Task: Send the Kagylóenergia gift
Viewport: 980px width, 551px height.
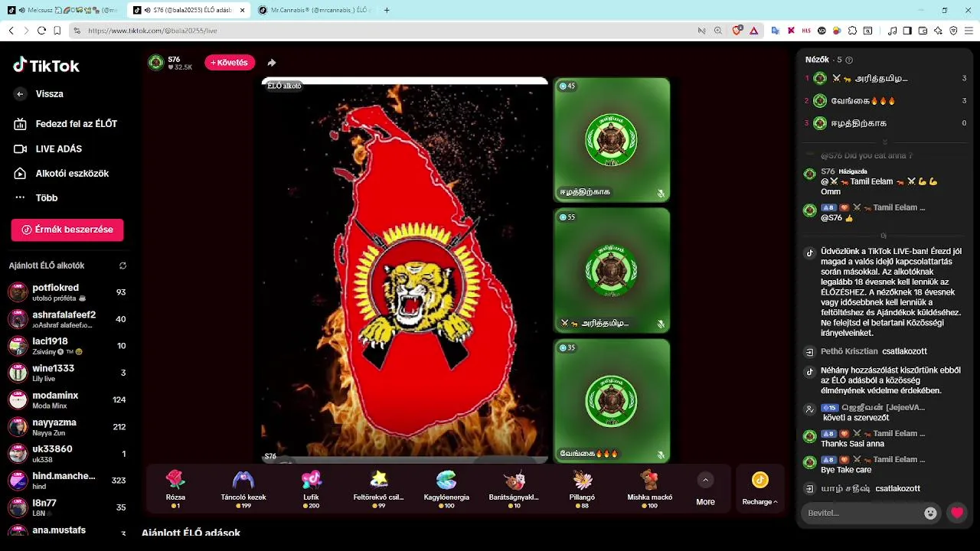Action: point(446,489)
